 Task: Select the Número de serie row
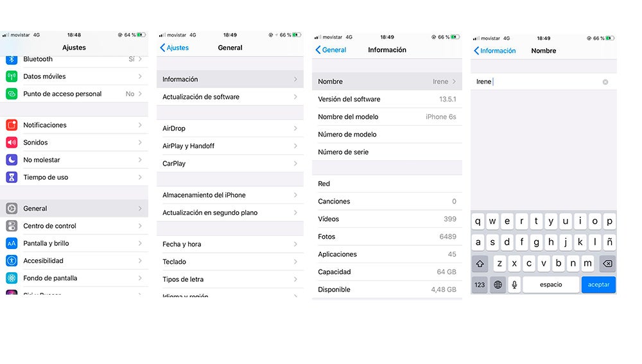387,152
